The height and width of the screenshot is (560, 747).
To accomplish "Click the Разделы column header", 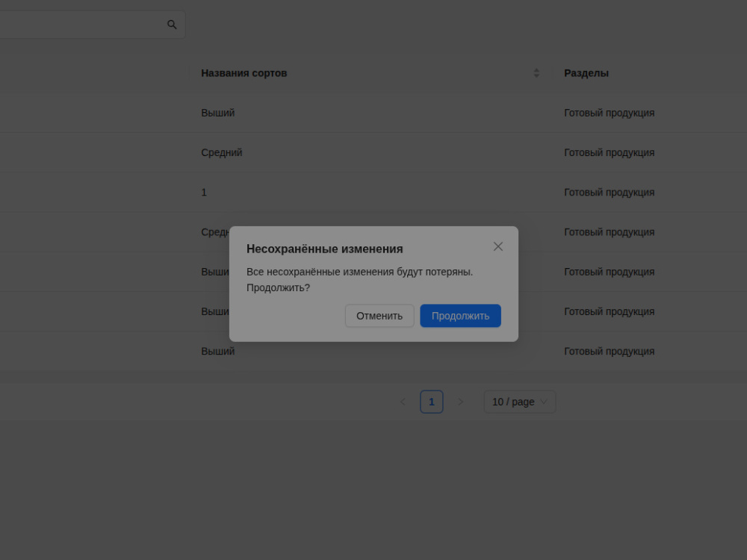I will pos(650,73).
